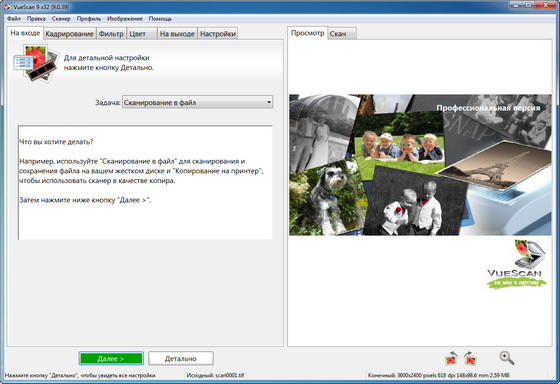The image size is (560, 384).
Task: Open the Профиль menu
Action: point(89,19)
